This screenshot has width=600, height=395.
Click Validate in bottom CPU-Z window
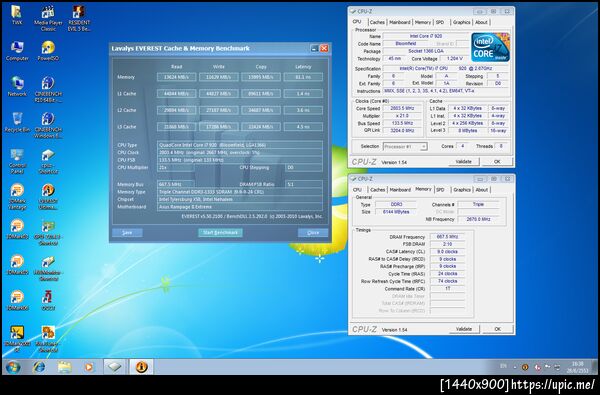pyautogui.click(x=464, y=329)
